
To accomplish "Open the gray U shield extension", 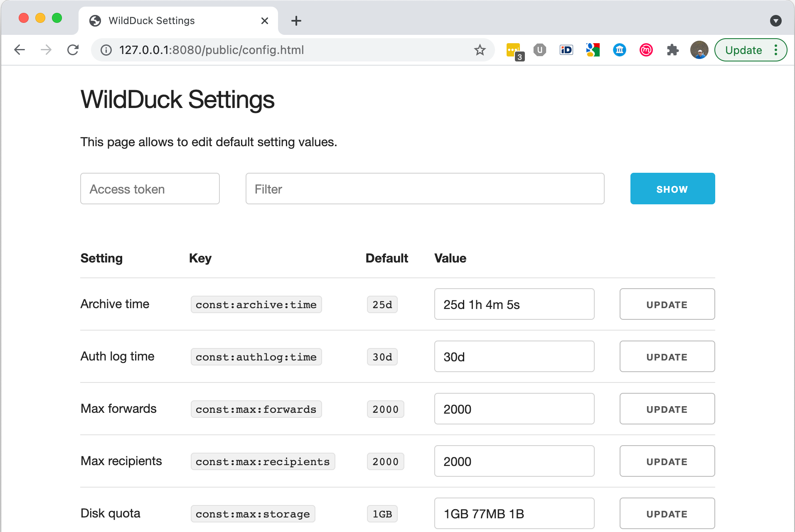I will point(540,50).
